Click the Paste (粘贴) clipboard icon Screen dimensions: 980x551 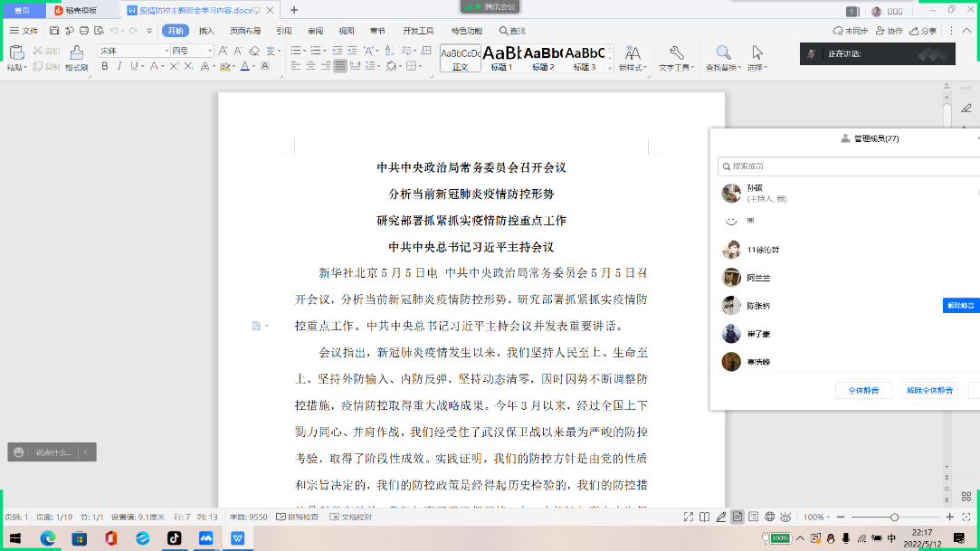click(16, 52)
